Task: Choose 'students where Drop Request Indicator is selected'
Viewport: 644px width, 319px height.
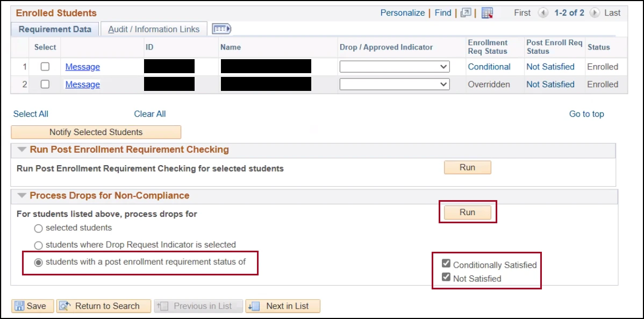Action: click(38, 245)
